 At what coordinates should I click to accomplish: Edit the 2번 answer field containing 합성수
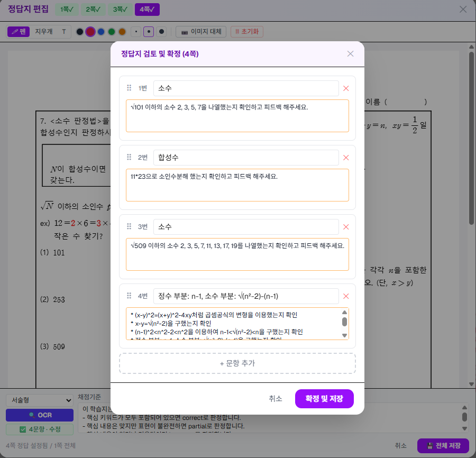click(x=246, y=158)
